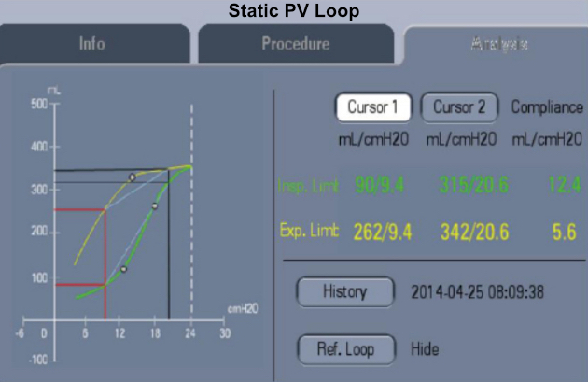Click the Insp. Limb Cursor 1 value 90/9.4

380,185
